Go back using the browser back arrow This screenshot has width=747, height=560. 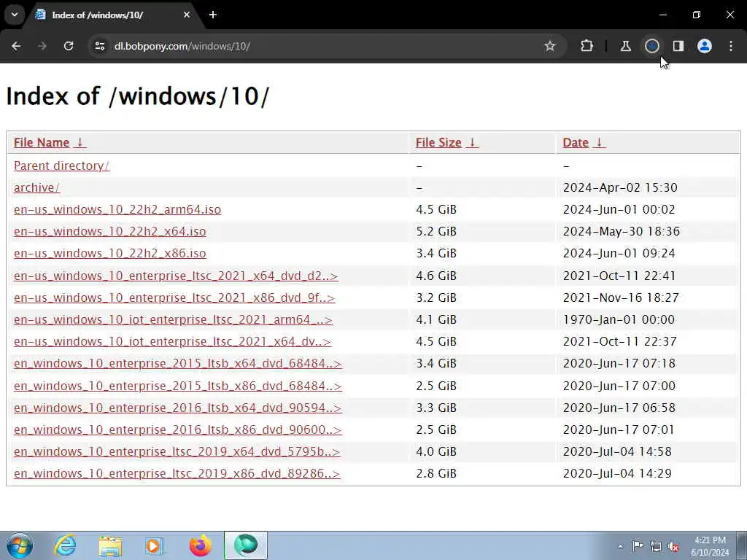point(16,46)
